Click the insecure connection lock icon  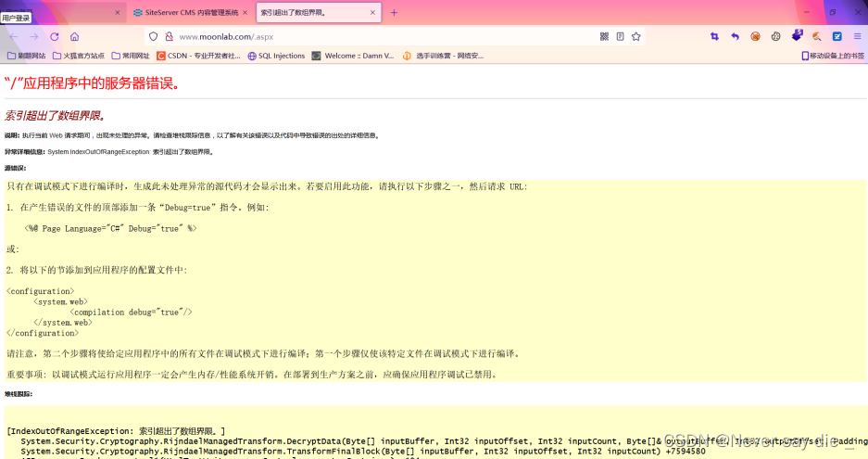(170, 36)
